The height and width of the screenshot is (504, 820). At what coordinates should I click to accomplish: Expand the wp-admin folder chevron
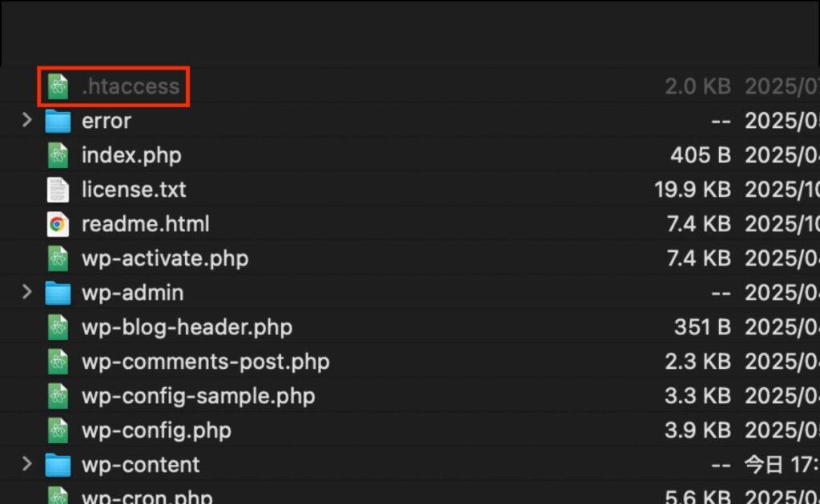[27, 293]
